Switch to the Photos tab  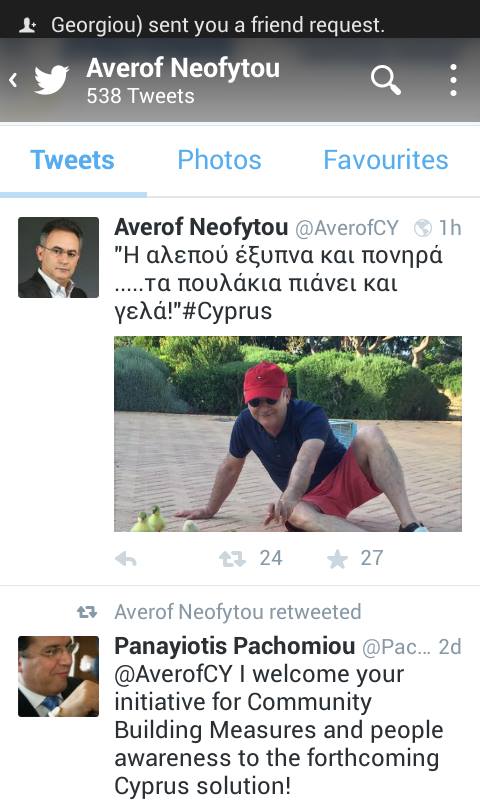pyautogui.click(x=219, y=160)
